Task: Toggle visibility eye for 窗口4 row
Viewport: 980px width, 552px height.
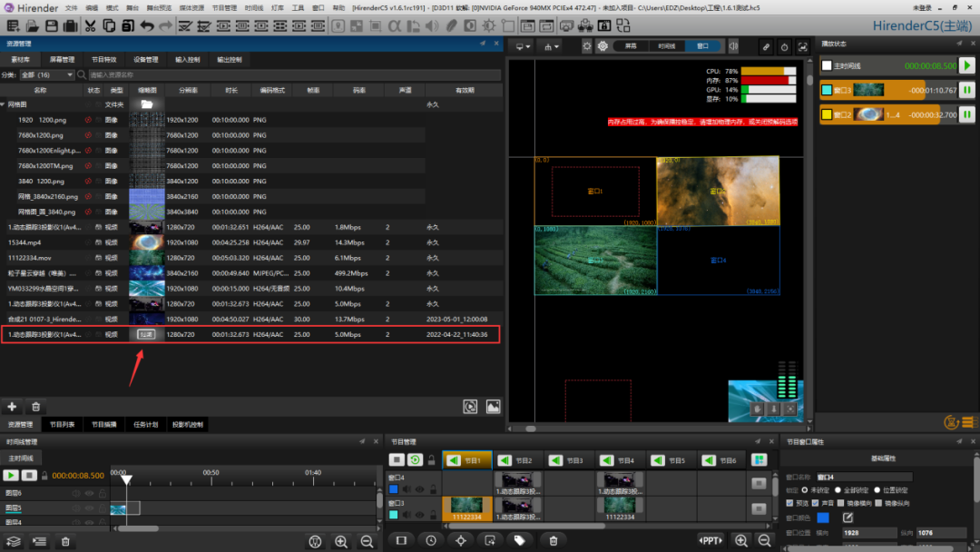Action: click(x=420, y=489)
